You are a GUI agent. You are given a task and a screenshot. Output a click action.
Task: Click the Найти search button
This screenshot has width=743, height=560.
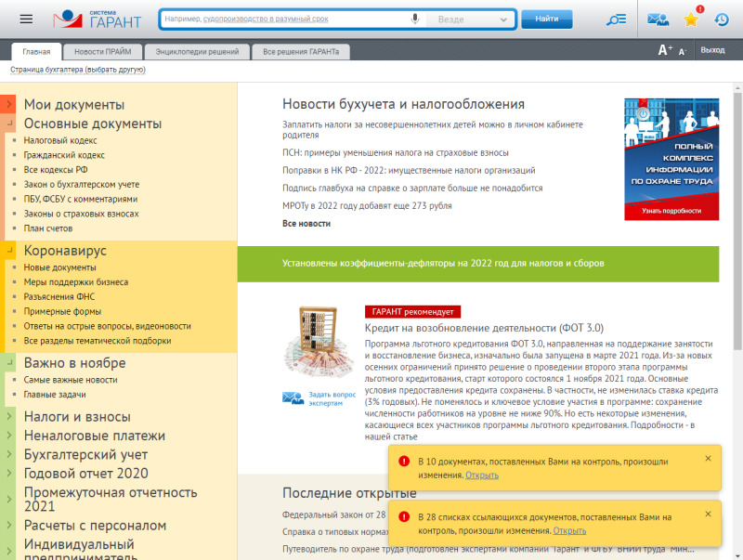pyautogui.click(x=547, y=19)
